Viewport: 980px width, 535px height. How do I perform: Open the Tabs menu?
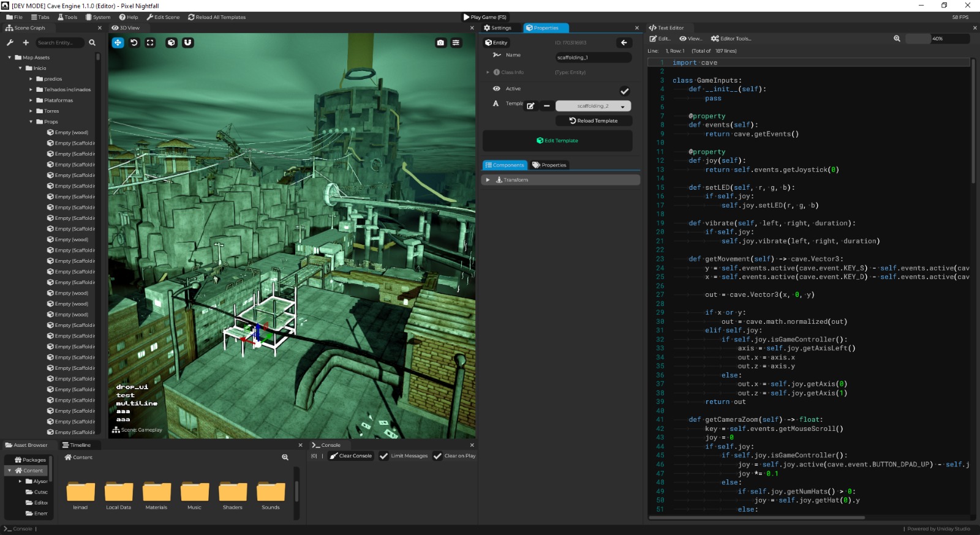click(40, 17)
